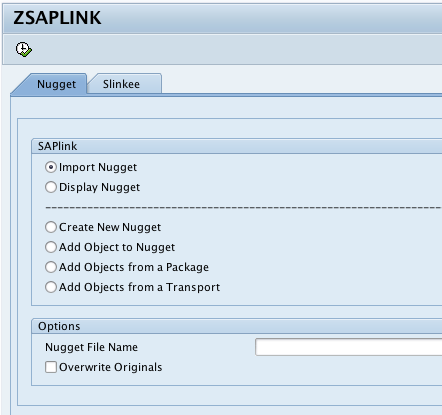Click the ZSAPLINK program title
Image resolution: width=442 pixels, height=415 pixels.
click(x=57, y=18)
